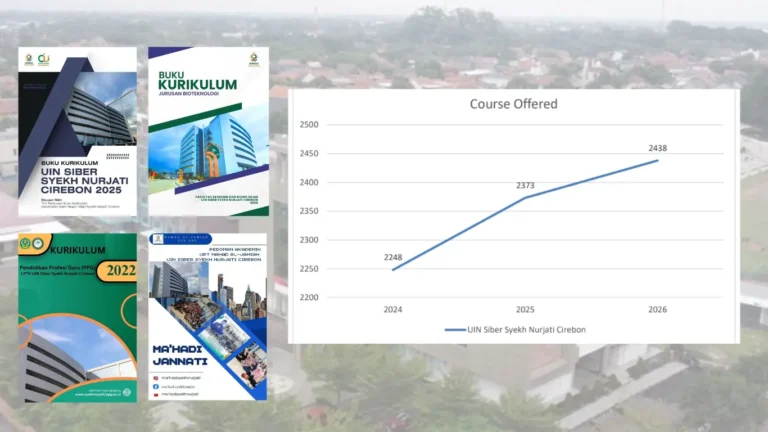Click the 2300 y-axis value
The image size is (768, 432).
click(x=309, y=240)
